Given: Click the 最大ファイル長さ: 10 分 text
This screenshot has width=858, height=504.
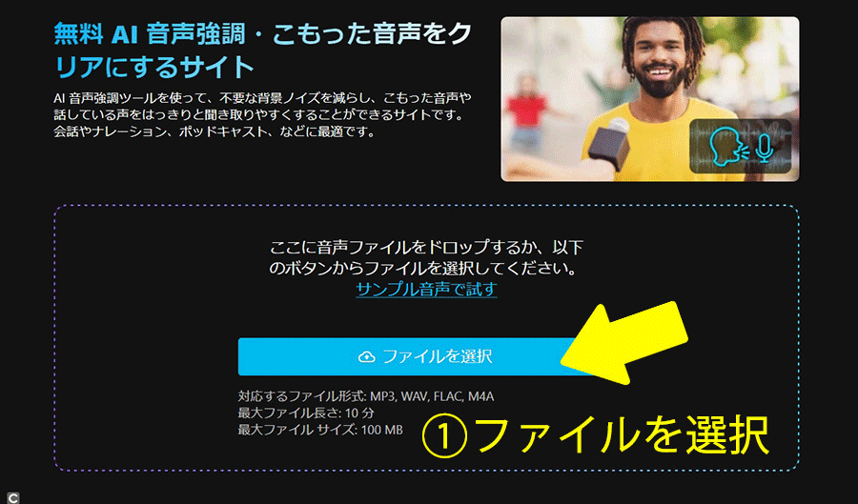Looking at the screenshot, I should click(x=306, y=413).
